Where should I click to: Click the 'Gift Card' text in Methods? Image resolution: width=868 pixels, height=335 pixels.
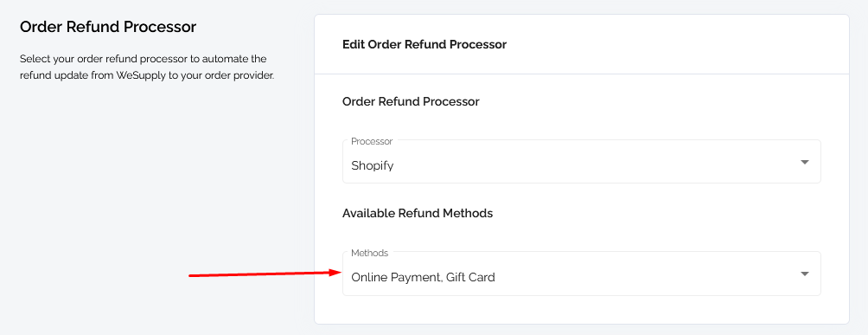click(x=470, y=277)
